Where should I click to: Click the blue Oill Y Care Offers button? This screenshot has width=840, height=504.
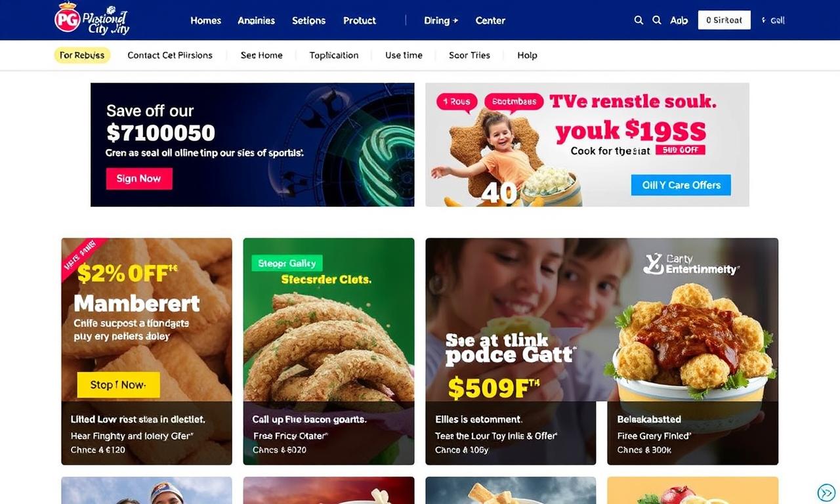click(681, 185)
